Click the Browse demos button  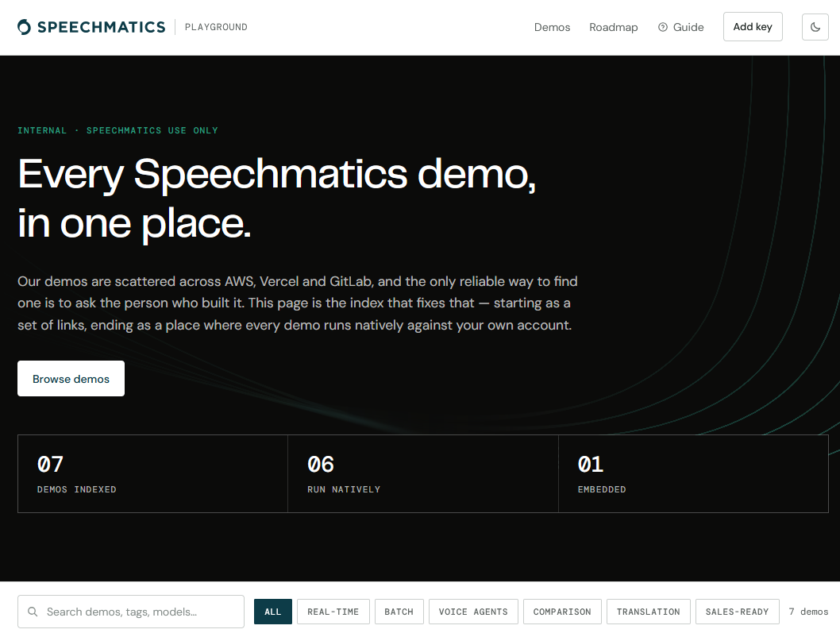click(x=71, y=378)
